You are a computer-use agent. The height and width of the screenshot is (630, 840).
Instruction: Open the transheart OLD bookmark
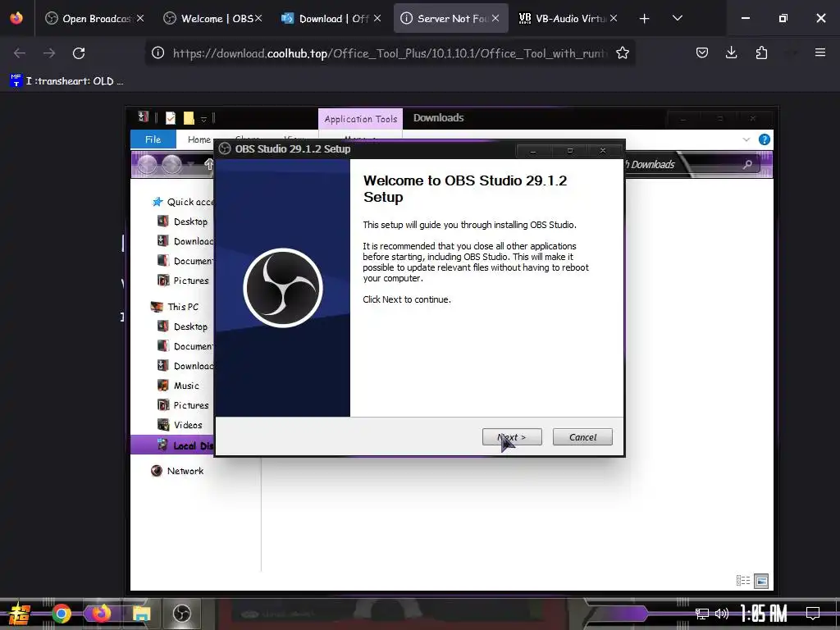click(66, 81)
